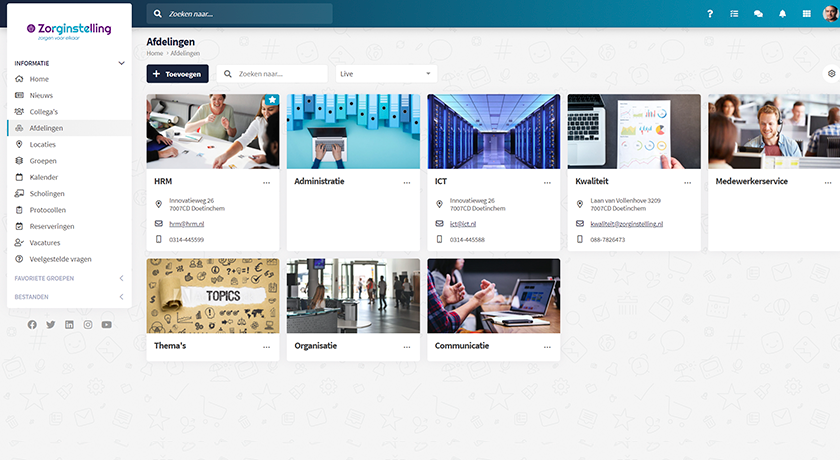The image size is (840, 460).
Task: Open Kalender from the sidebar menu
Action: click(x=44, y=177)
